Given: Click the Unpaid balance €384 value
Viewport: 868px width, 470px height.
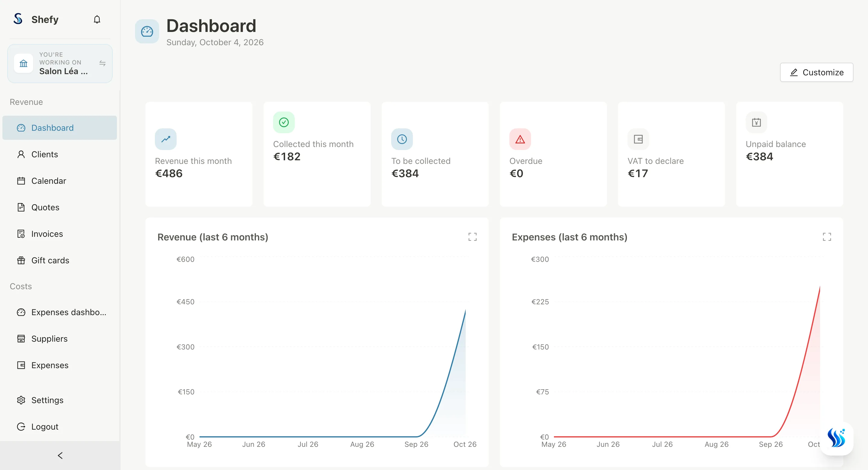Looking at the screenshot, I should pos(759,157).
